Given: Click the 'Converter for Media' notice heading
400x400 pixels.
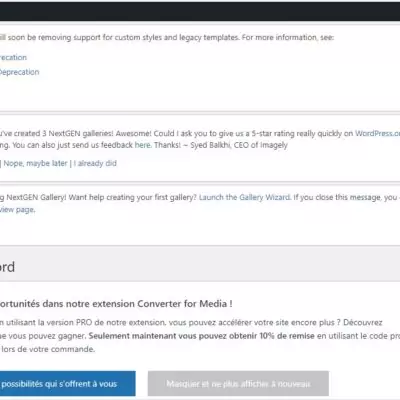Looking at the screenshot, I should coord(116,304).
